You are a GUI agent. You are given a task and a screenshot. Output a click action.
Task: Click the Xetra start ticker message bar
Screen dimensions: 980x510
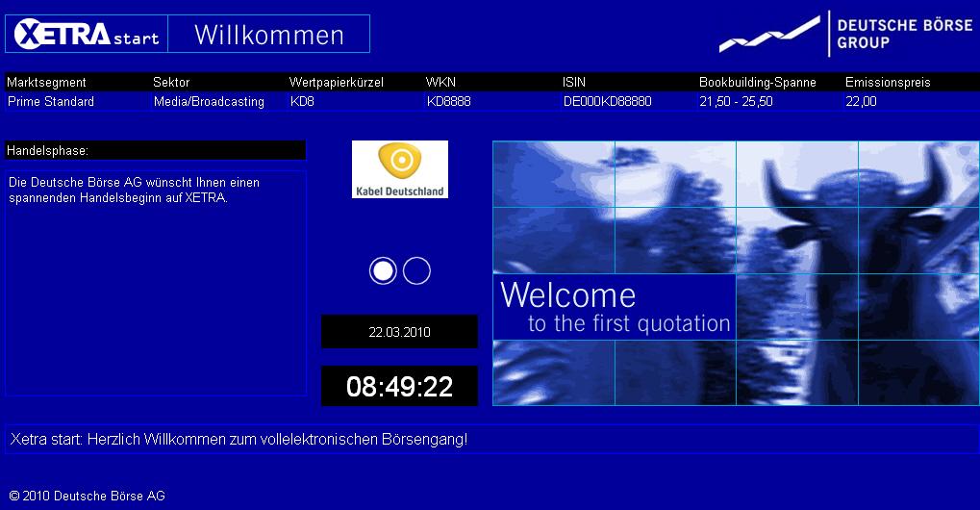tap(491, 440)
